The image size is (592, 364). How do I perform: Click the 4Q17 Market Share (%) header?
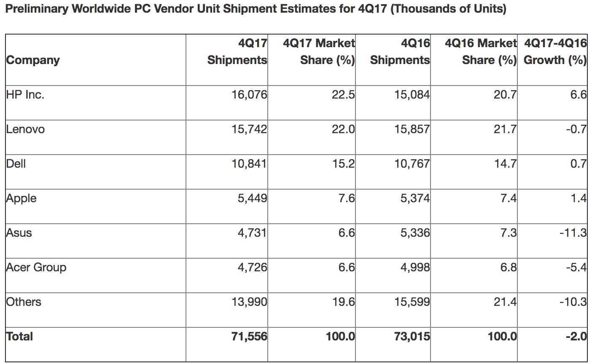(319, 52)
